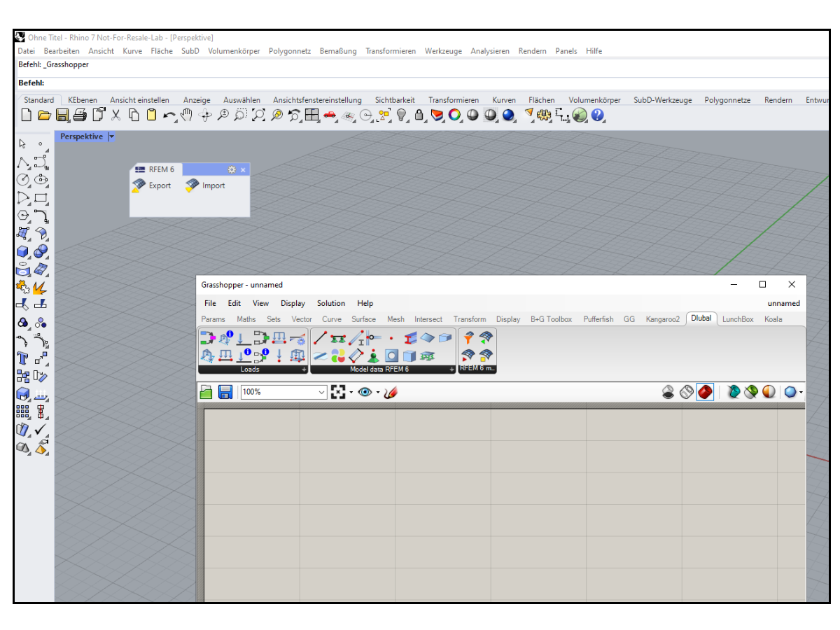
Task: Toggle wireframe preview mode on canvas toolbar
Action: 687,392
